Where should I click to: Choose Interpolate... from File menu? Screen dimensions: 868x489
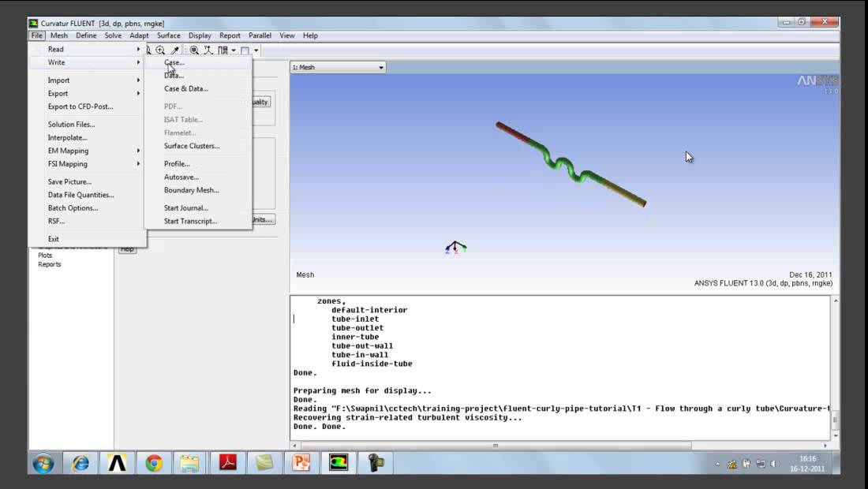[68, 138]
